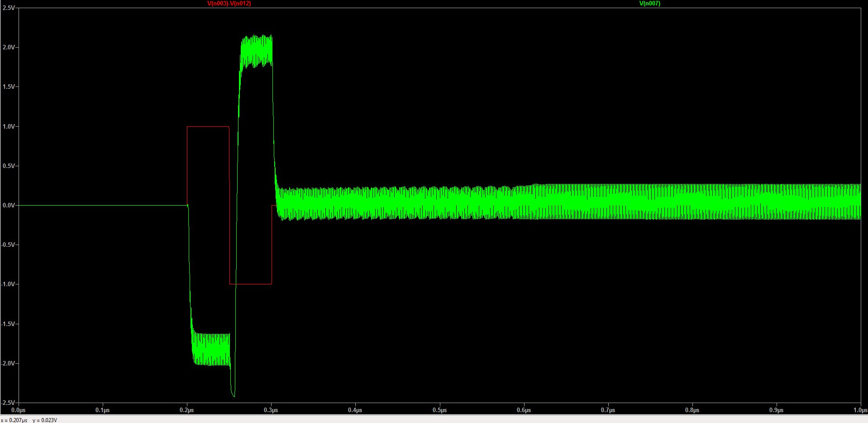This screenshot has width=868, height=423.
Task: Click the 0.1µs time axis label
Action: point(102,410)
